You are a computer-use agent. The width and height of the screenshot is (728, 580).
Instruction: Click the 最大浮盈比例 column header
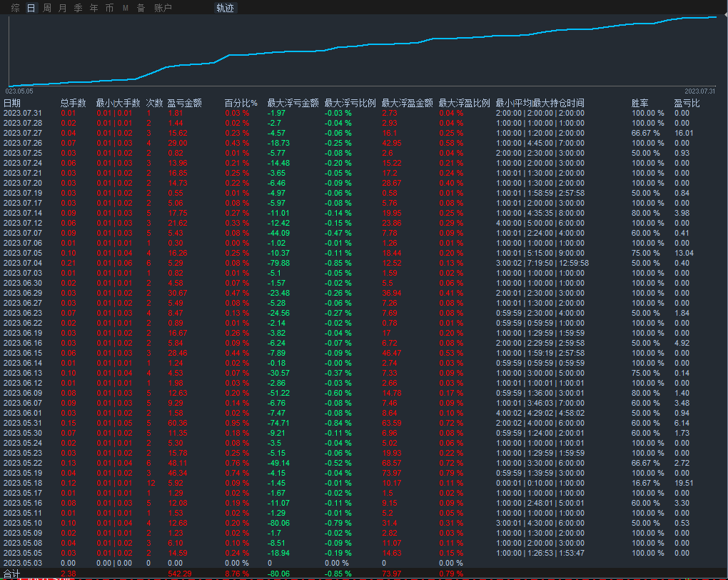(465, 103)
